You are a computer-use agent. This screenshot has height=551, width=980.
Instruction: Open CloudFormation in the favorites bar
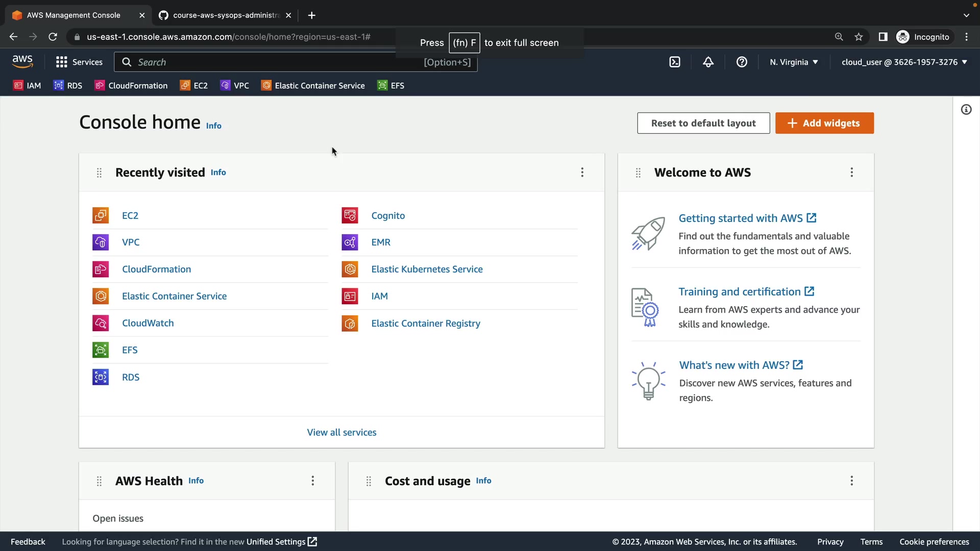pos(131,86)
